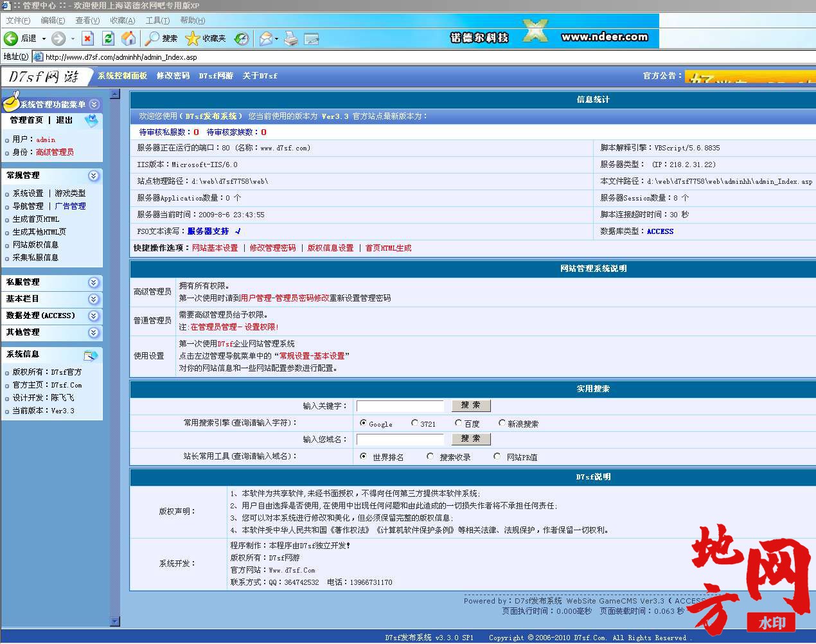Screen dimensions: 816x644
Task: Click the 网站基本设置 quick link
Action: tap(215, 247)
